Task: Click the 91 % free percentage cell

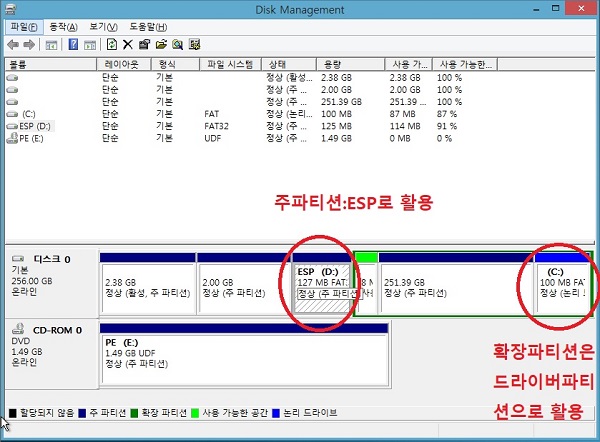Action: [447, 126]
